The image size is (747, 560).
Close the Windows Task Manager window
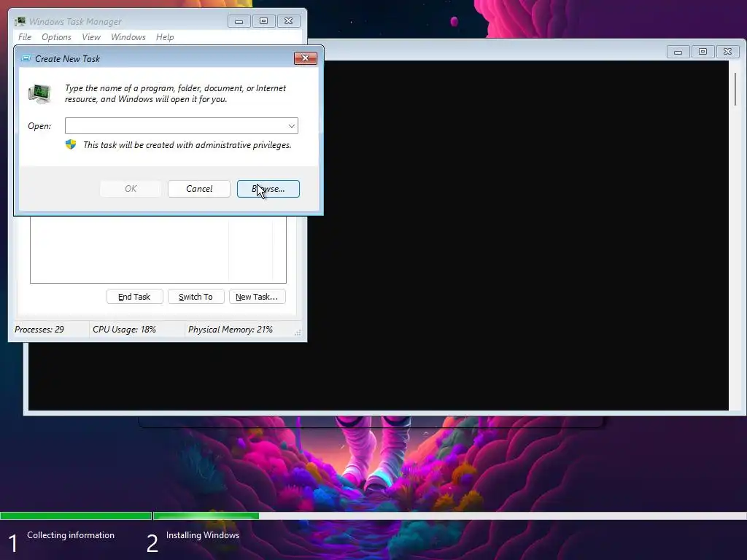(x=288, y=21)
